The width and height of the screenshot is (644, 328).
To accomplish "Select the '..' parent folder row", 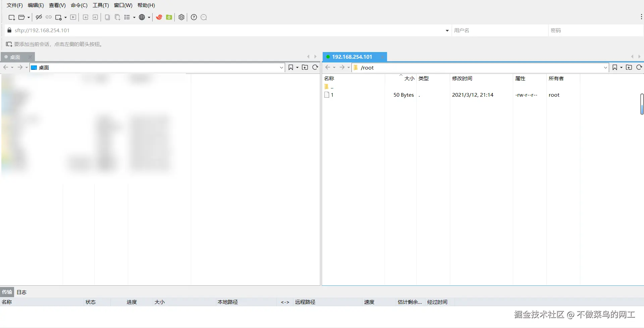I will point(451,87).
